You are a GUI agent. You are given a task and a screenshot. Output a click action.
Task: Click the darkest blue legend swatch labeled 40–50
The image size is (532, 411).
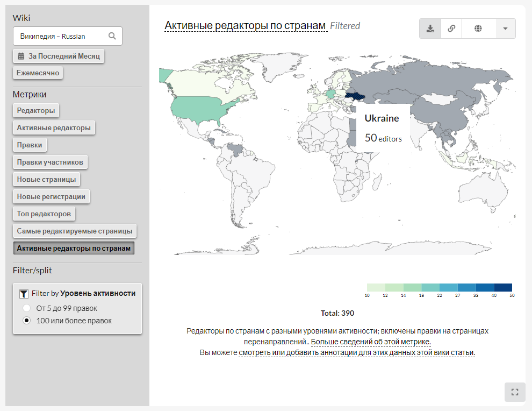pyautogui.click(x=503, y=287)
